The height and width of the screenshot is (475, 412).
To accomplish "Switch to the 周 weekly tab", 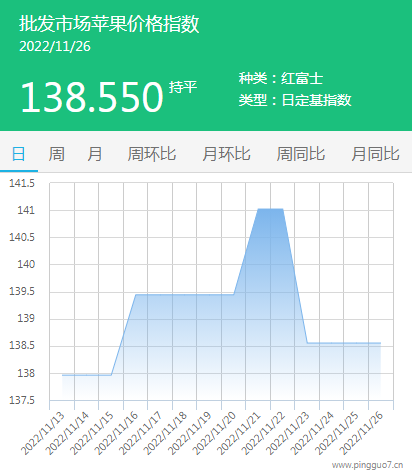I will pyautogui.click(x=56, y=154).
